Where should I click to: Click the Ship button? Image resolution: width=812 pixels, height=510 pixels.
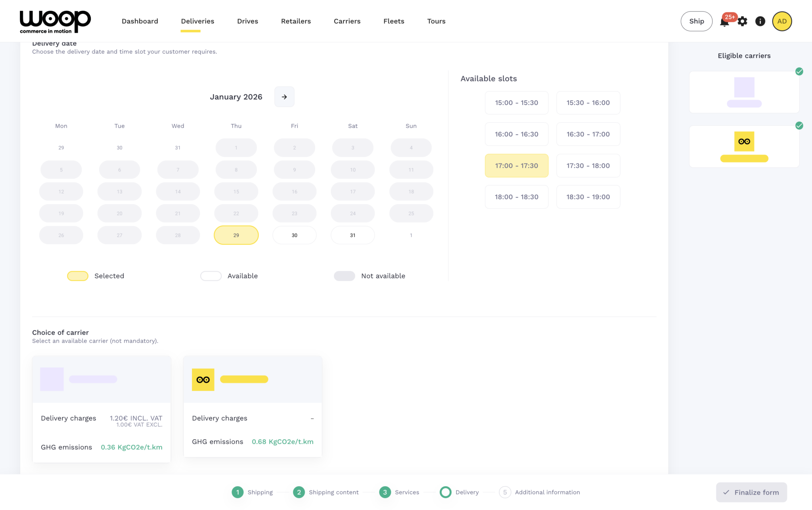click(x=696, y=21)
